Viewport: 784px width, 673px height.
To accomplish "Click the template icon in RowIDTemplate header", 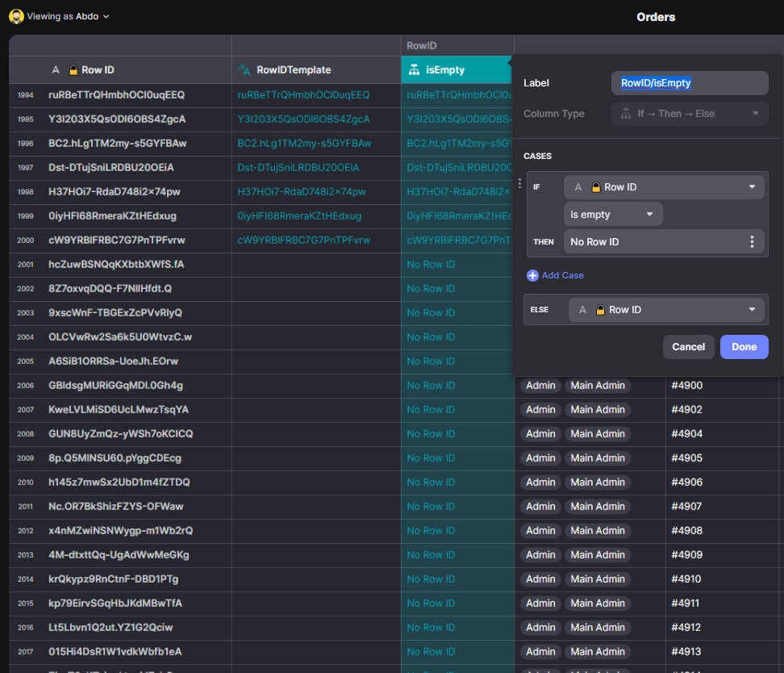I will pyautogui.click(x=244, y=70).
